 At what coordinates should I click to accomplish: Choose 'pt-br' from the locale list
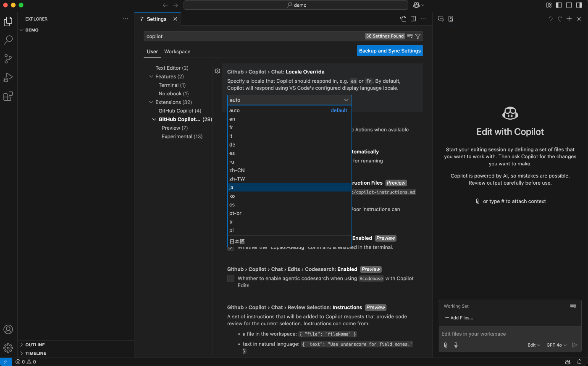click(x=289, y=213)
